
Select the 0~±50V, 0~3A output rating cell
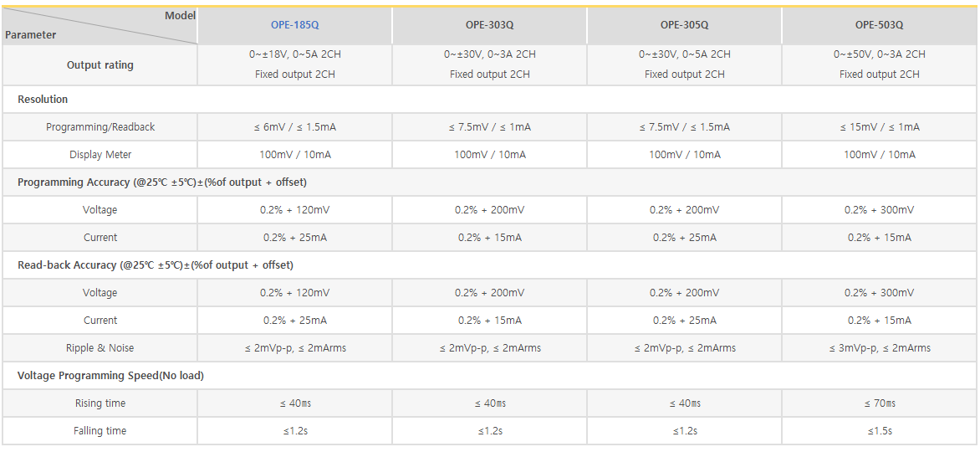click(x=880, y=54)
